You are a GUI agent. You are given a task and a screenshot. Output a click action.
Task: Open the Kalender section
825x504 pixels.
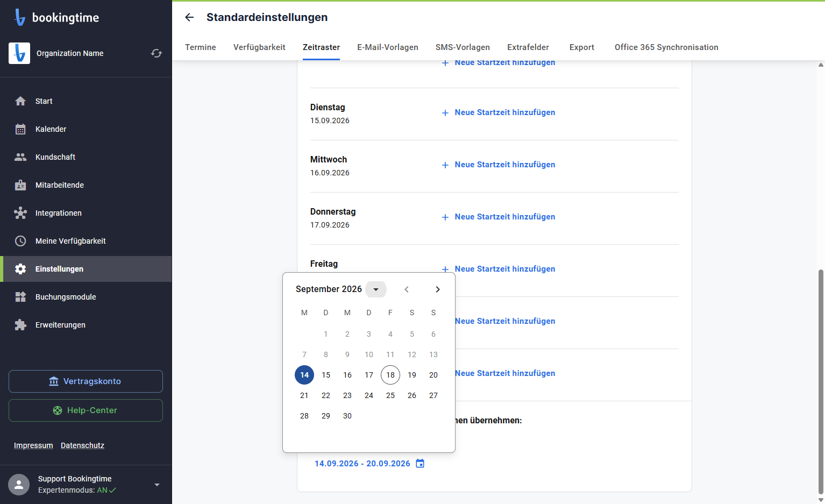tap(86, 129)
